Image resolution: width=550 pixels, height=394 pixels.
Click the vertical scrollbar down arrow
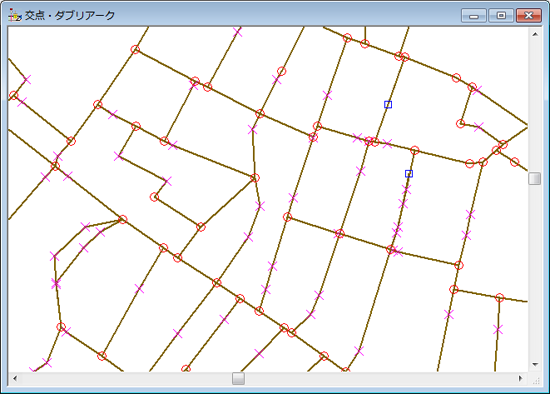[x=535, y=365]
